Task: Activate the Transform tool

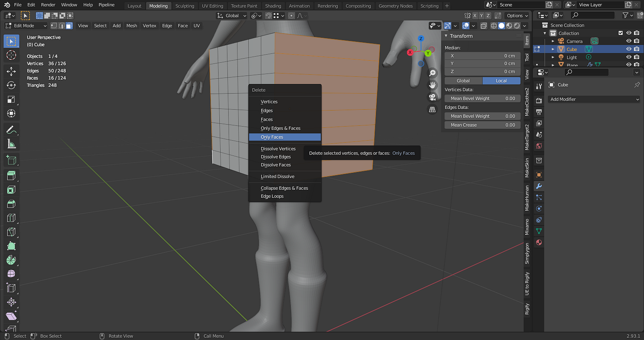Action: [x=11, y=114]
